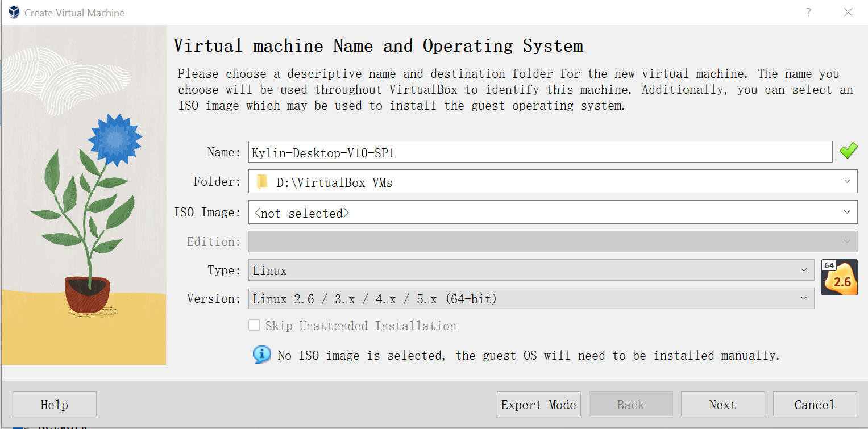This screenshot has height=429, width=868.
Task: Click the 'Create Virtual Machine' title text
Action: (74, 13)
